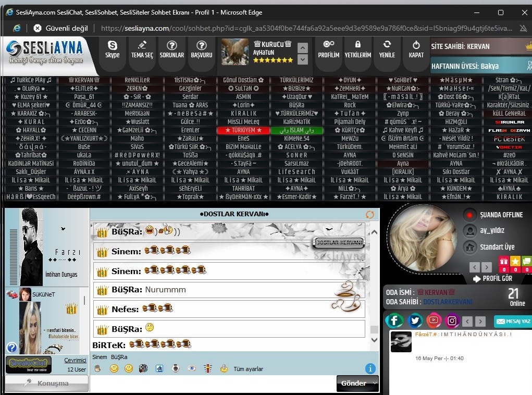Toggle the ŞUANDA OFFLINE red status indicator
This screenshot has height=395, width=532.
(470, 215)
